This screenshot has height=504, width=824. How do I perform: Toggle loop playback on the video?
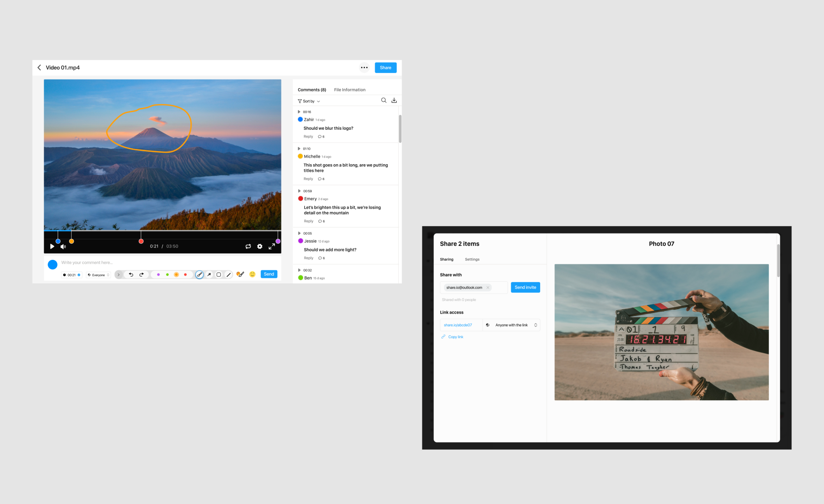pos(248,246)
